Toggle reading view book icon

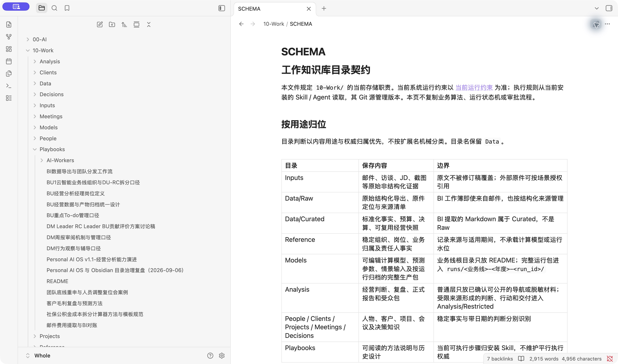pyautogui.click(x=521, y=359)
